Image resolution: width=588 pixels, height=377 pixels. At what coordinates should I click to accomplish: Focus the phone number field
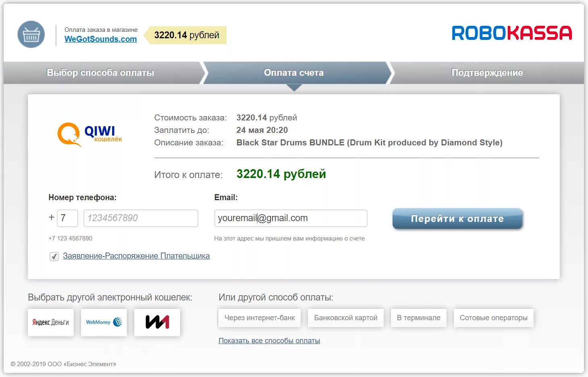[141, 218]
